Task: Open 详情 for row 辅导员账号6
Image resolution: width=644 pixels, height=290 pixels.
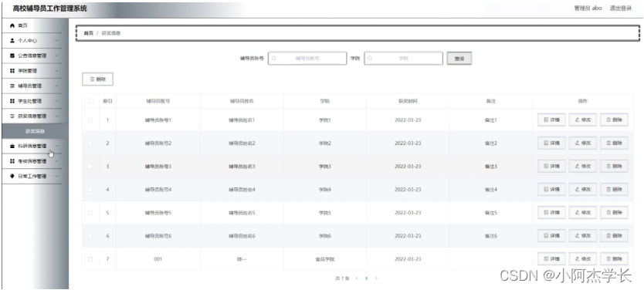Action: point(551,236)
